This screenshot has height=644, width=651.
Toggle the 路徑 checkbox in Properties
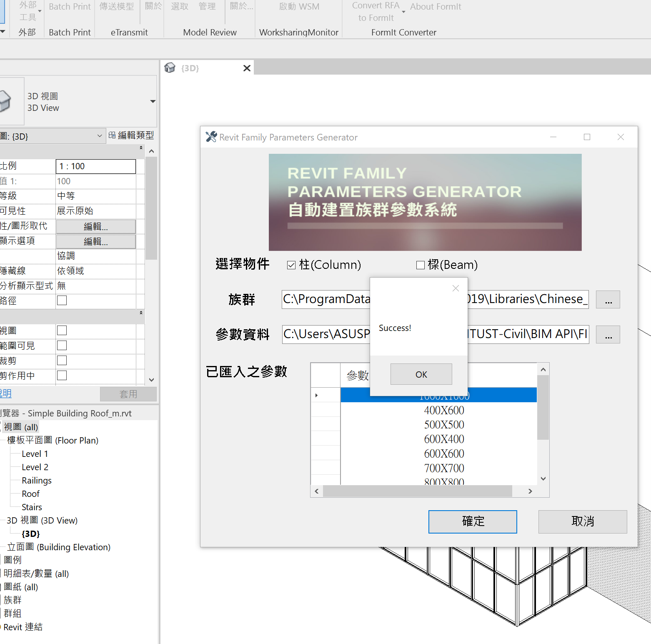62,301
